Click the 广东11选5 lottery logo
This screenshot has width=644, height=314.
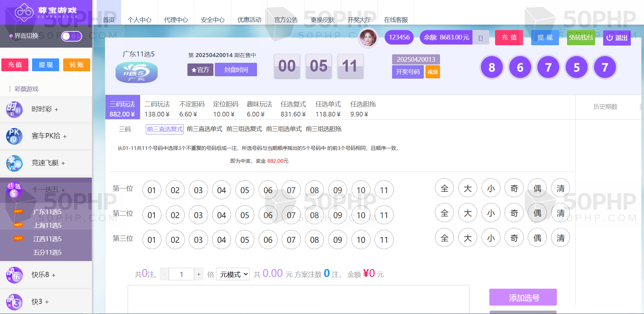tap(136, 73)
